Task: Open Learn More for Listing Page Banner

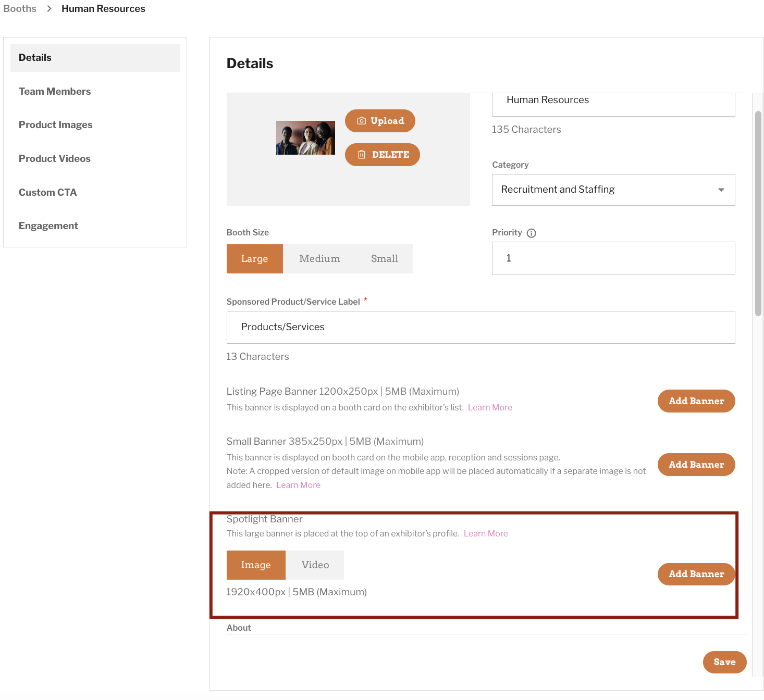Action: 490,408
